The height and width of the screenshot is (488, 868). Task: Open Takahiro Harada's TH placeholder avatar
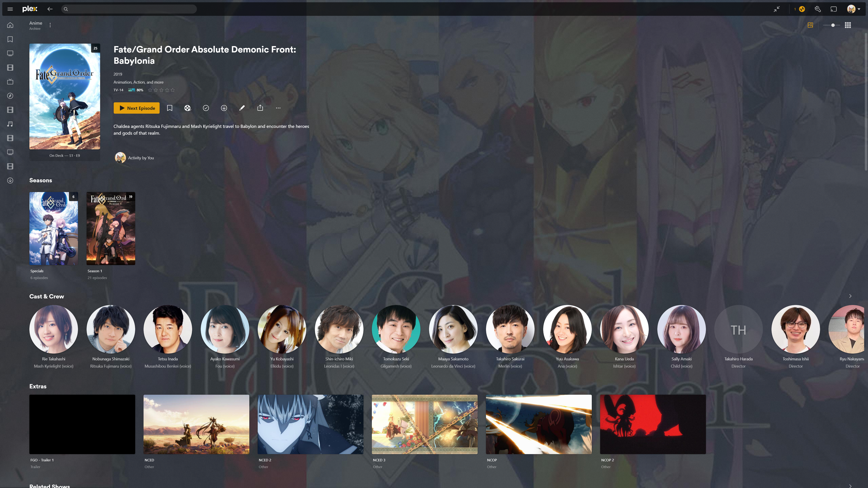point(739,329)
